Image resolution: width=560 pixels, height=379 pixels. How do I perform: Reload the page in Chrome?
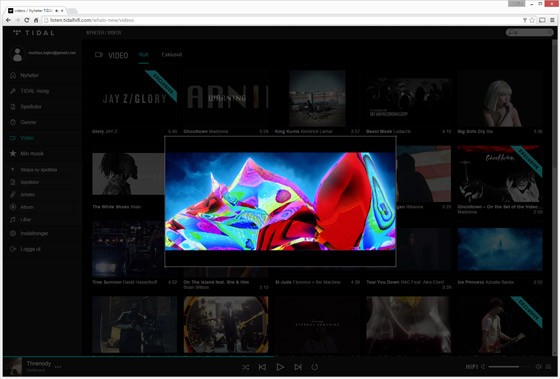coord(26,20)
